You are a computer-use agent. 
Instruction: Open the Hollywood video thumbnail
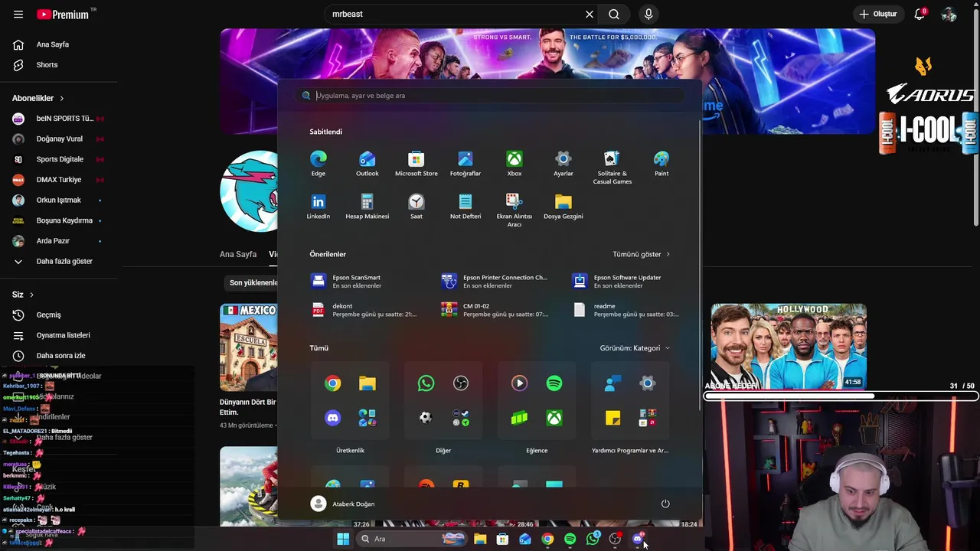pyautogui.click(x=789, y=347)
